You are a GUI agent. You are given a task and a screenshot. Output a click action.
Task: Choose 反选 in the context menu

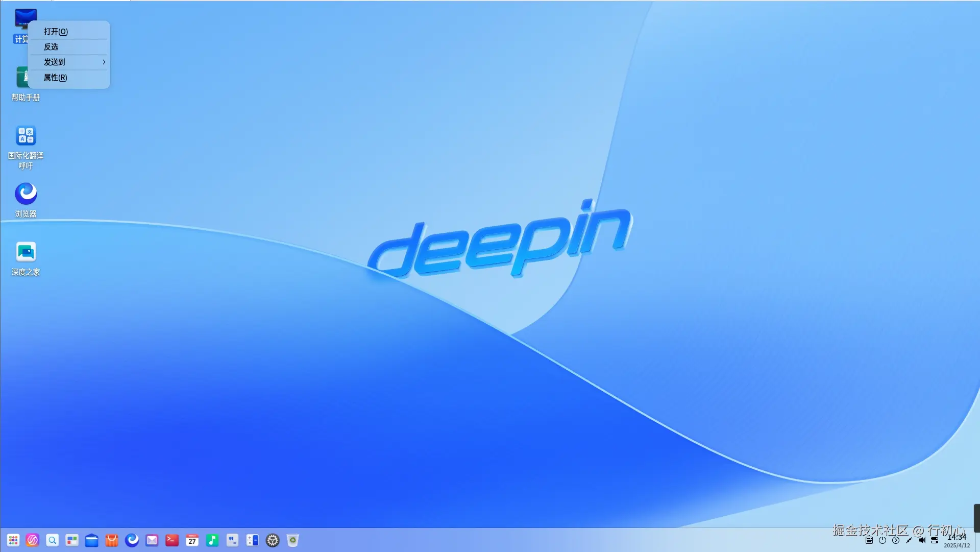coord(50,46)
